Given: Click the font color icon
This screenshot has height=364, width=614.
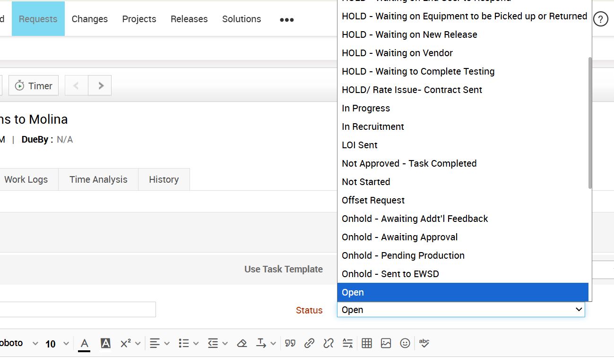Looking at the screenshot, I should coord(84,344).
